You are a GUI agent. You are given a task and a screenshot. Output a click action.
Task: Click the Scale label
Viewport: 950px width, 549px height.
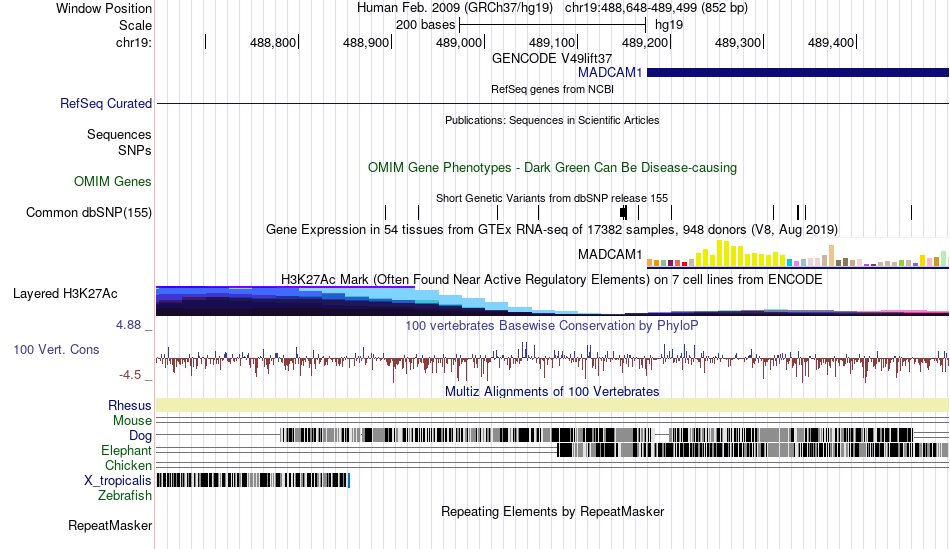tap(135, 25)
